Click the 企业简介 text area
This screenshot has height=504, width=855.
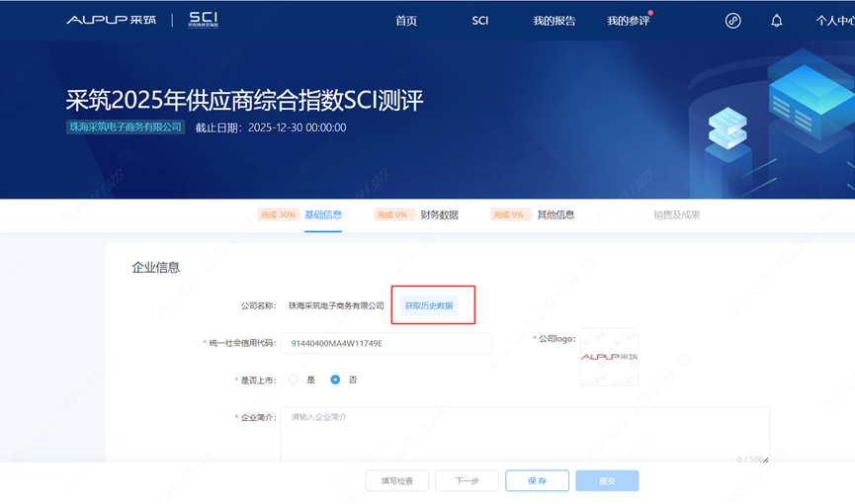[x=525, y=435]
